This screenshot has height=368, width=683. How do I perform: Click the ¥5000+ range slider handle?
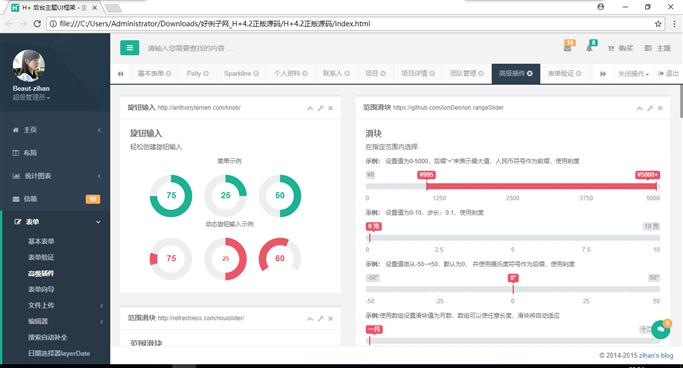[648, 175]
